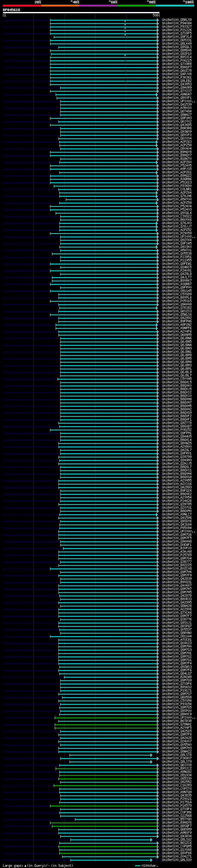The width and height of the screenshot is (197, 868).
Task: Select the UniRef100_Q43853 label
Action: tap(177, 84)
